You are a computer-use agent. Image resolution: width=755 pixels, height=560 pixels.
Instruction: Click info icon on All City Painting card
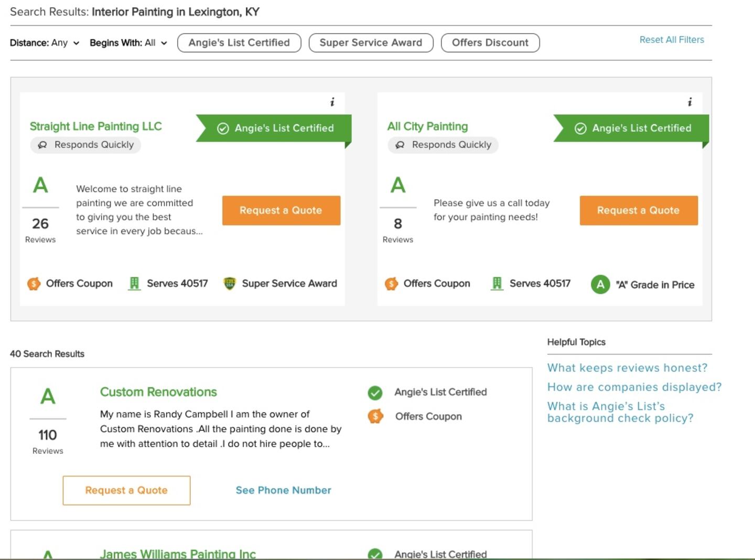689,102
